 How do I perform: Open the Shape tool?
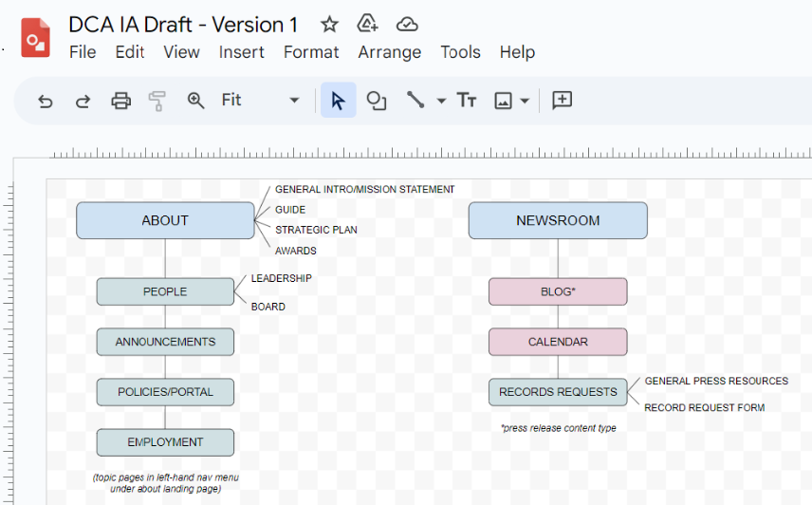(x=377, y=101)
